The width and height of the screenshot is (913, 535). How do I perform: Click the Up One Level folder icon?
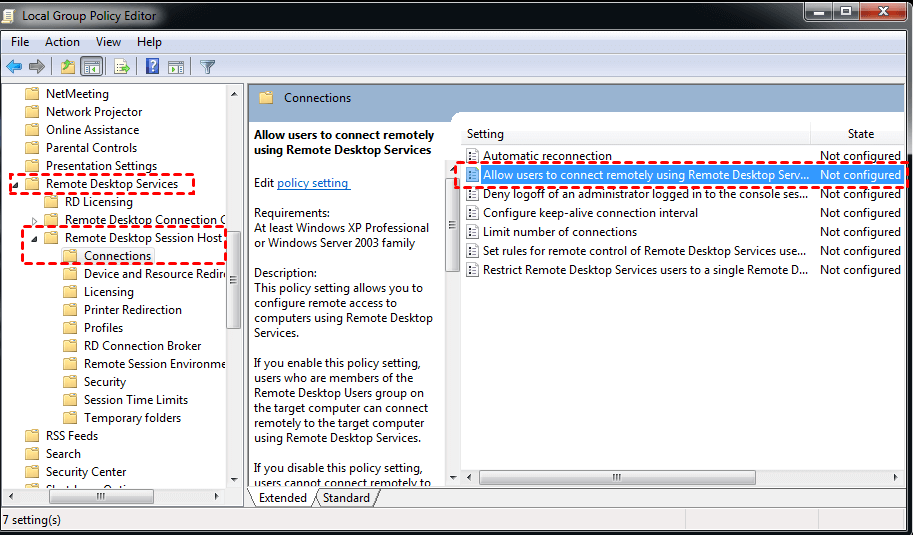67,67
